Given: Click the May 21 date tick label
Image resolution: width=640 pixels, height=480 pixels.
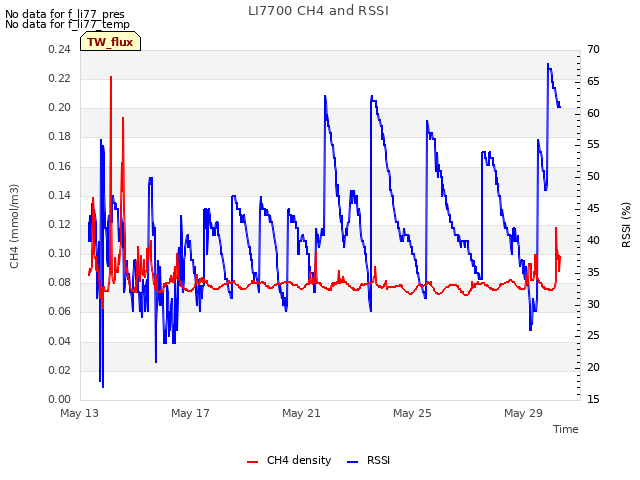Looking at the screenshot, I should (301, 413).
